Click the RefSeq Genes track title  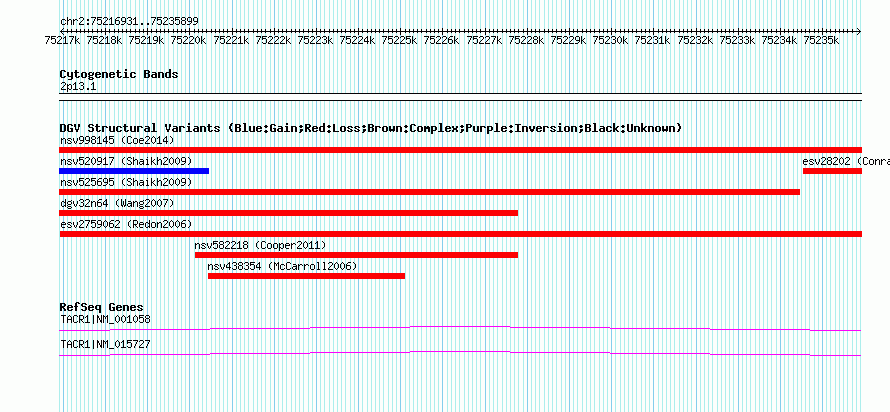(x=102, y=308)
